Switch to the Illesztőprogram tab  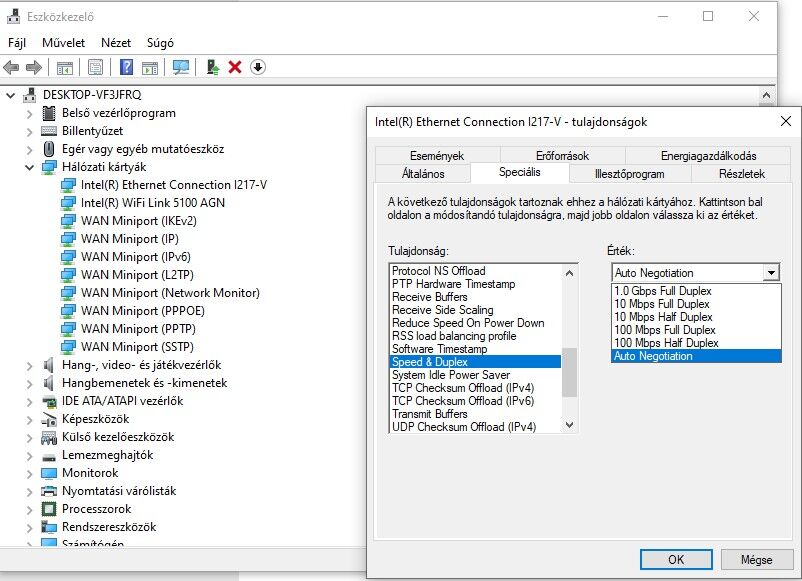click(630, 174)
